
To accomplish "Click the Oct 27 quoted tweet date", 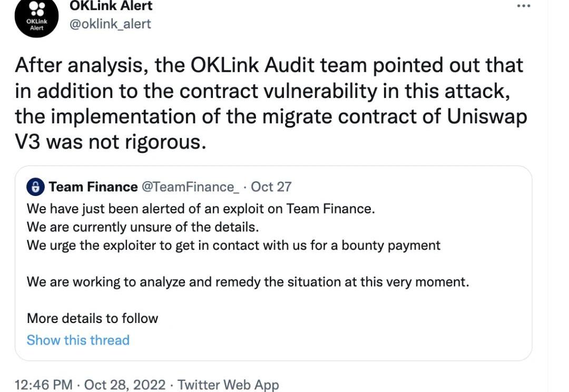I will (x=271, y=187).
